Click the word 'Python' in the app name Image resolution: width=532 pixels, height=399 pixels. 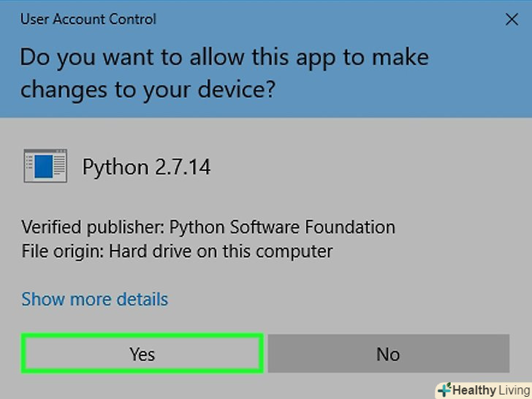(115, 167)
